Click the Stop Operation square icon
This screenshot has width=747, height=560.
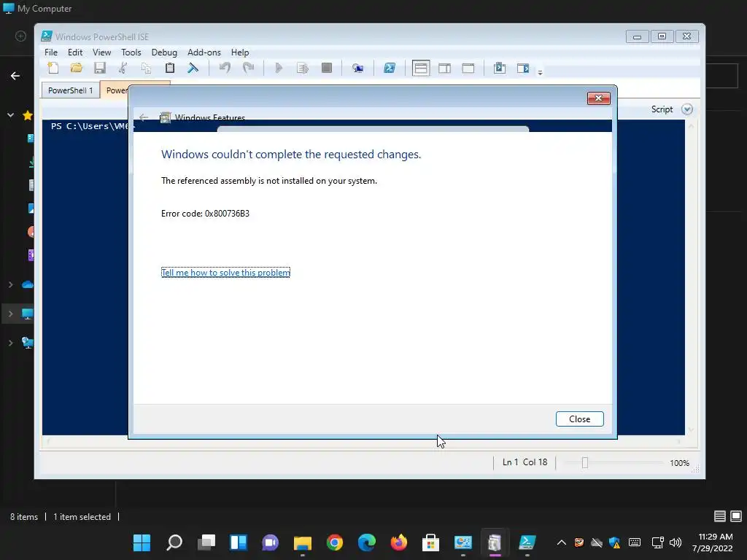click(326, 68)
